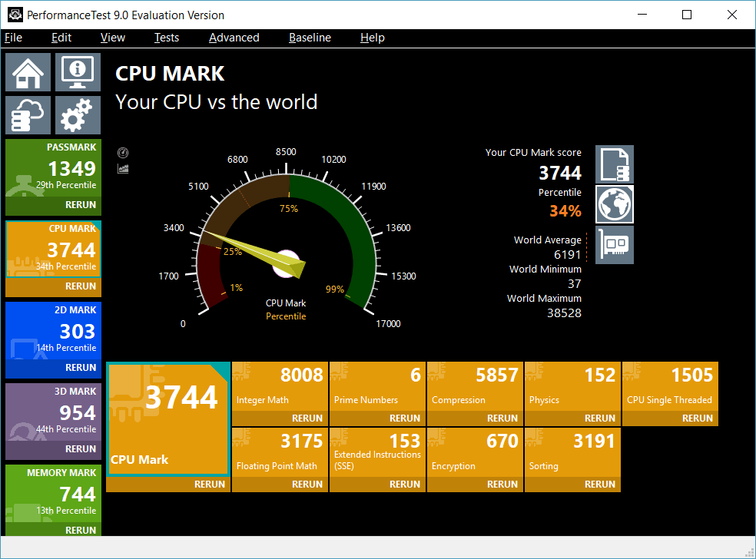Open the Edit menu
The width and height of the screenshot is (756, 559).
61,38
